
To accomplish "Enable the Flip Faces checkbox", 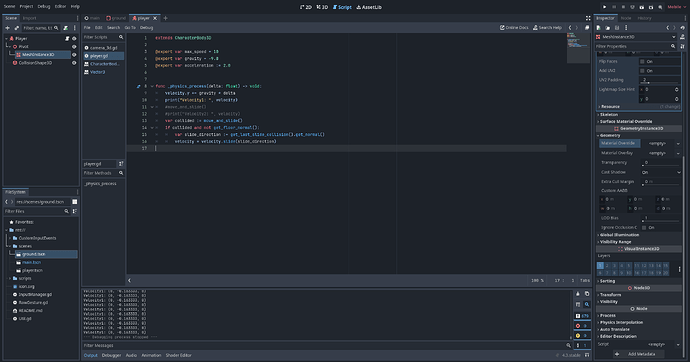I will (642, 62).
